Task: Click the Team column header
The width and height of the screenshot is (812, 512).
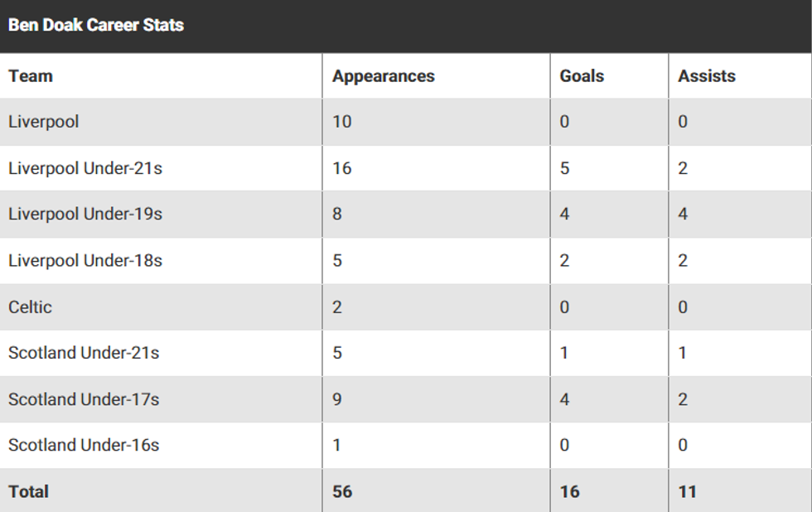Action: point(31,76)
